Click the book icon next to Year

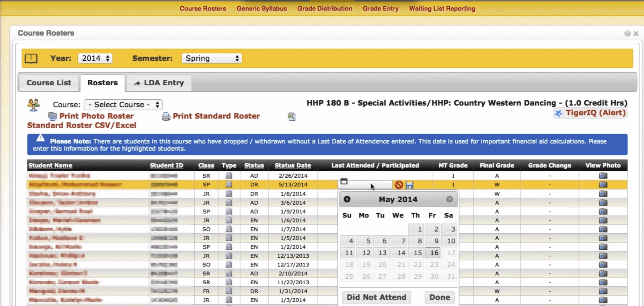pos(31,58)
